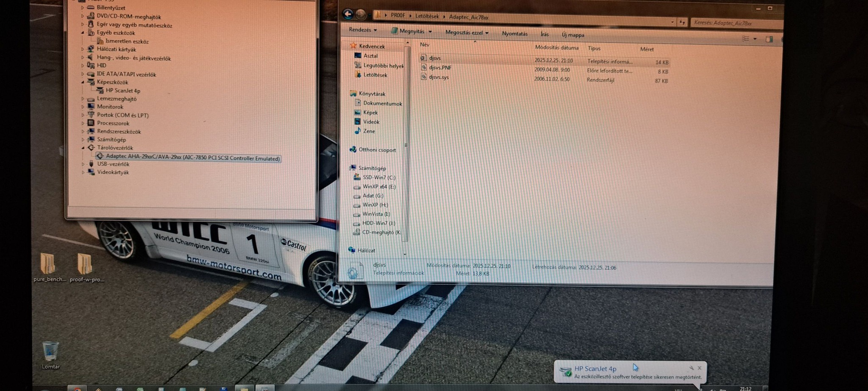Open the Megosztás ezzel menu

[467, 33]
